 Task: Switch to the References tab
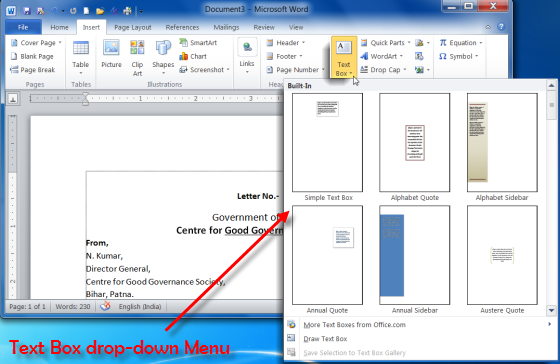[182, 27]
